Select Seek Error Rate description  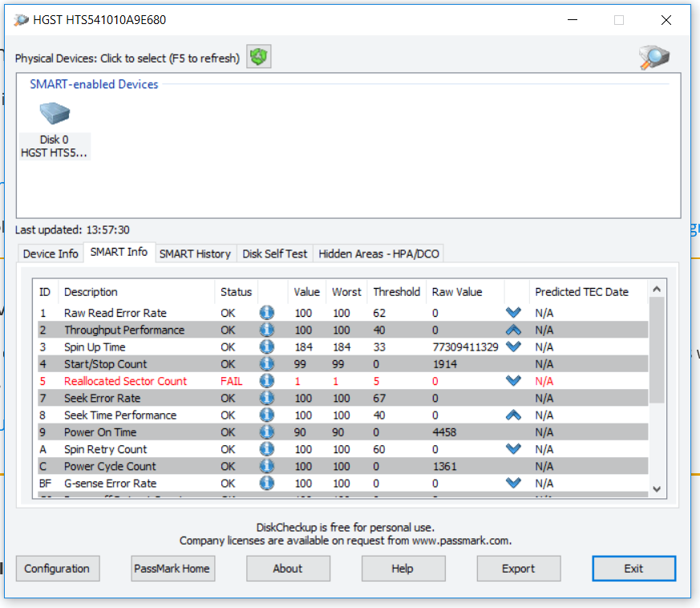[x=102, y=398]
